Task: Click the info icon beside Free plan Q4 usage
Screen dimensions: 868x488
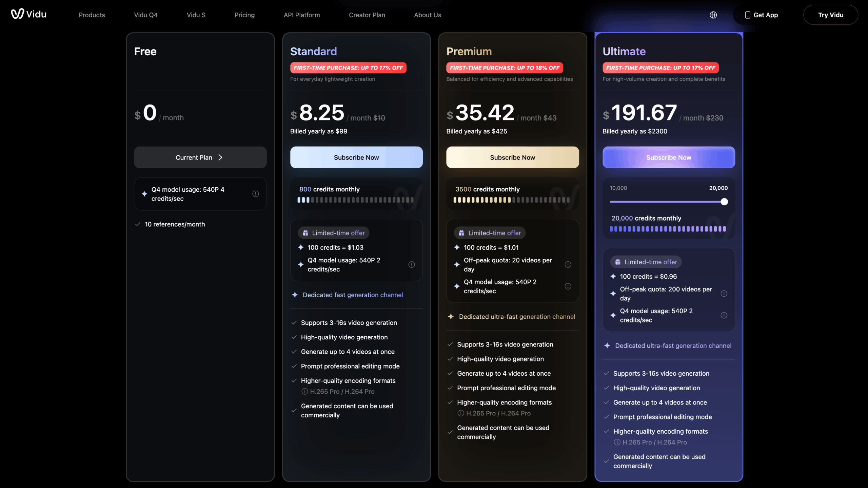Action: (x=256, y=194)
